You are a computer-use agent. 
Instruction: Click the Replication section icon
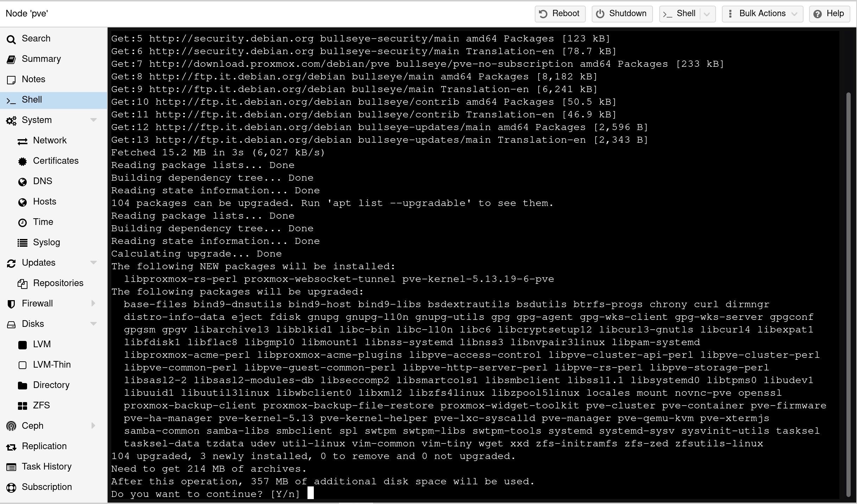[x=11, y=446]
